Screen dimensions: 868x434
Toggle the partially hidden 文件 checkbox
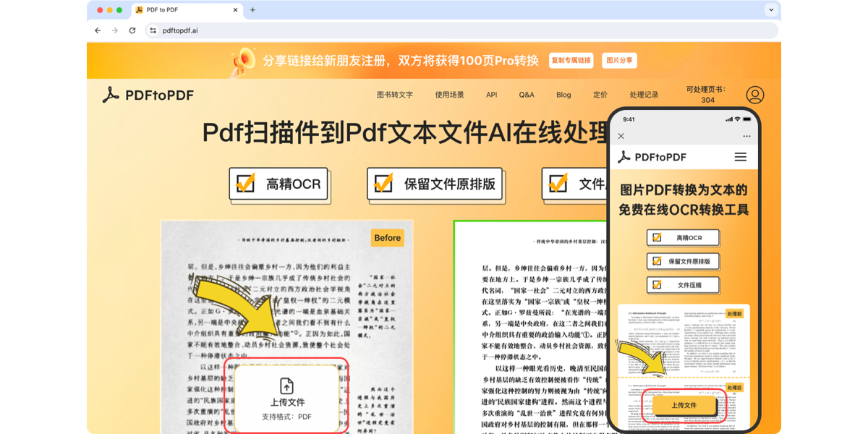[x=558, y=184]
